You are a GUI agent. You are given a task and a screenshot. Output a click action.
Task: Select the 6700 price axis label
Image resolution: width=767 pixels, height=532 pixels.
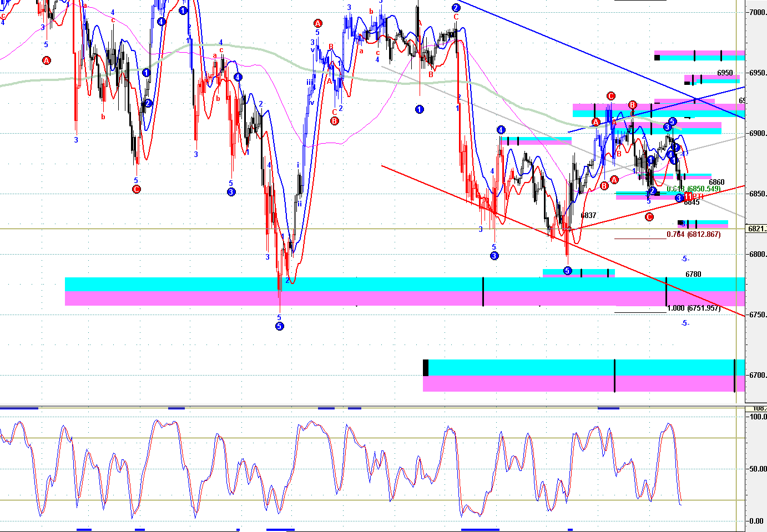757,375
